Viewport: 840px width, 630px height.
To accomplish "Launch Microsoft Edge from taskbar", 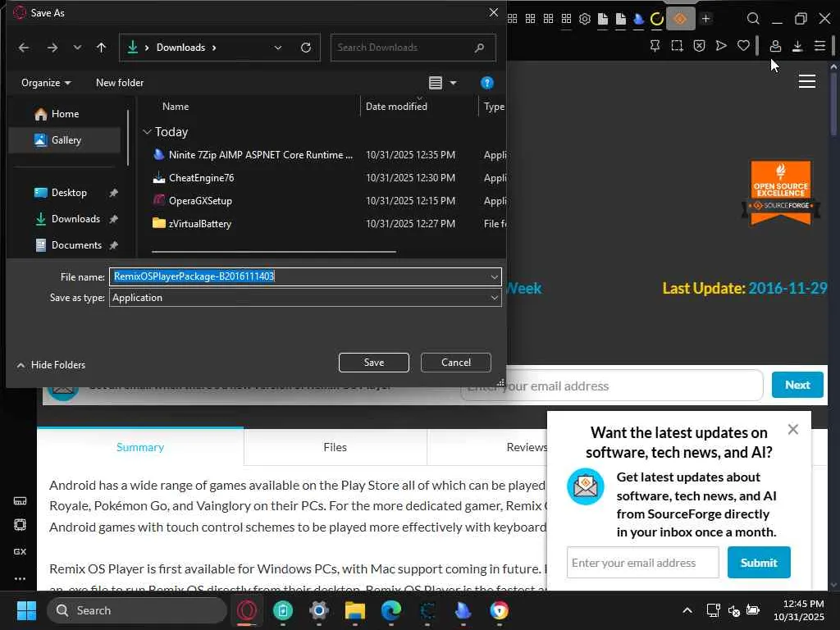I will click(x=391, y=610).
